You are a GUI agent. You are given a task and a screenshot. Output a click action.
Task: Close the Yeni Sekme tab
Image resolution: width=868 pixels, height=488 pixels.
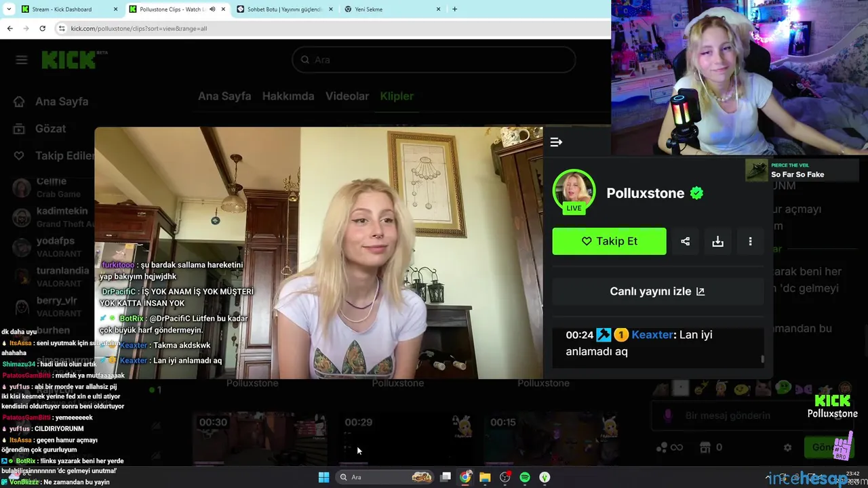[x=438, y=9]
